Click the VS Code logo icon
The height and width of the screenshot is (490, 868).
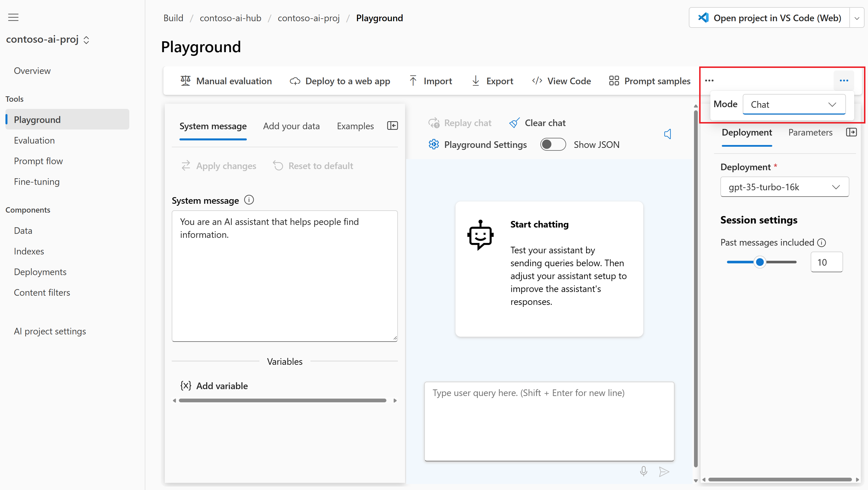tap(703, 17)
